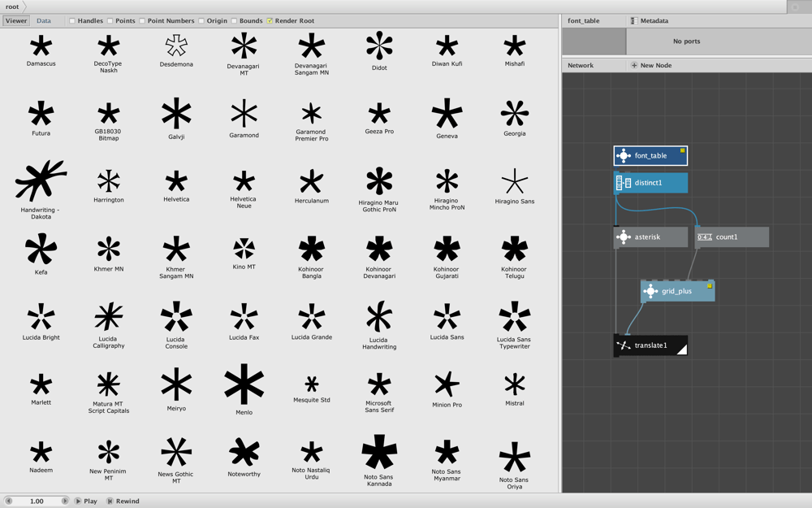Click the Kino MT asterisk glyph
Viewport: 812px width, 508px height.
(244, 249)
